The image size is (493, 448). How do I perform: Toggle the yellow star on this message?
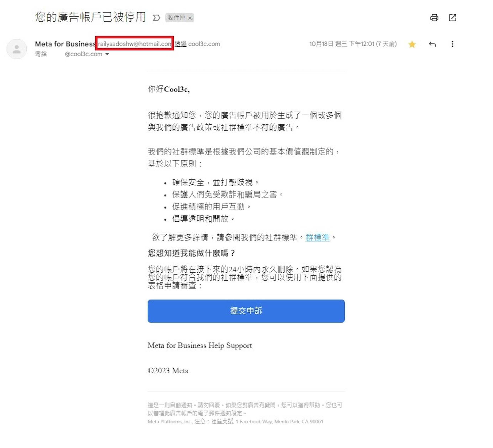pyautogui.click(x=412, y=44)
